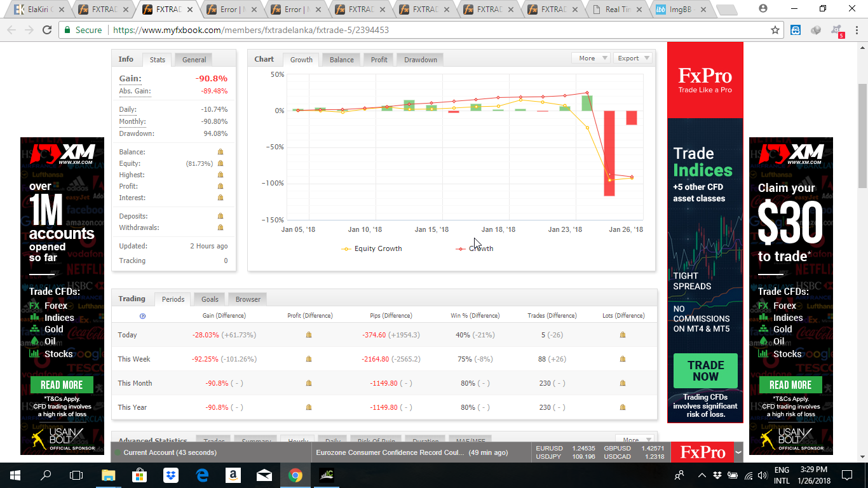Click the Profit lock icon in the Today row
Image resolution: width=868 pixels, height=488 pixels.
point(309,335)
